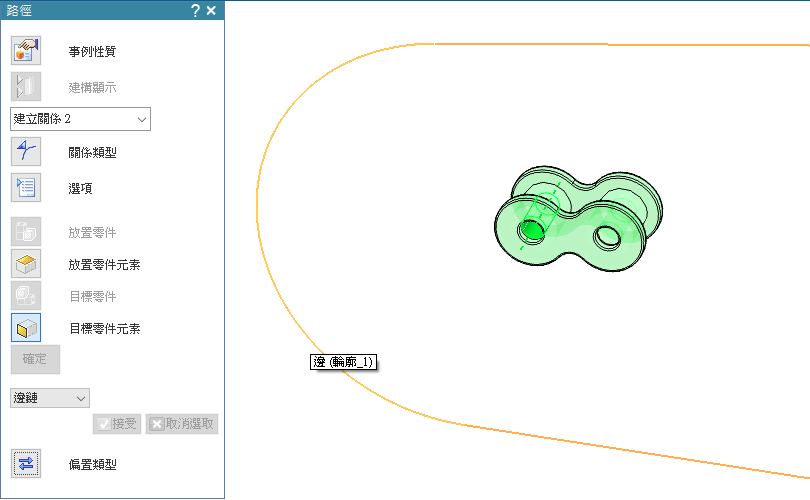Click the 事例性質 label text
The width and height of the screenshot is (810, 500).
tap(92, 52)
